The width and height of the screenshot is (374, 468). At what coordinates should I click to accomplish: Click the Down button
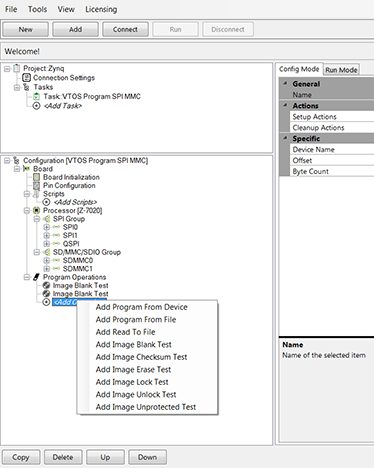(147, 457)
